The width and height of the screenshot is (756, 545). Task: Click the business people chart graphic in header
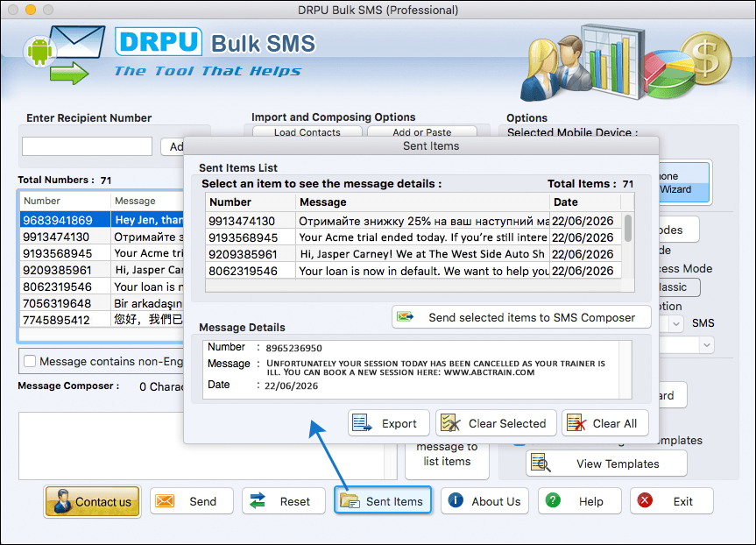pos(625,61)
